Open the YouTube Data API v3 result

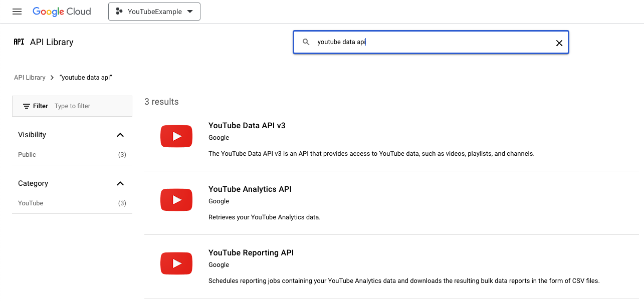[247, 126]
